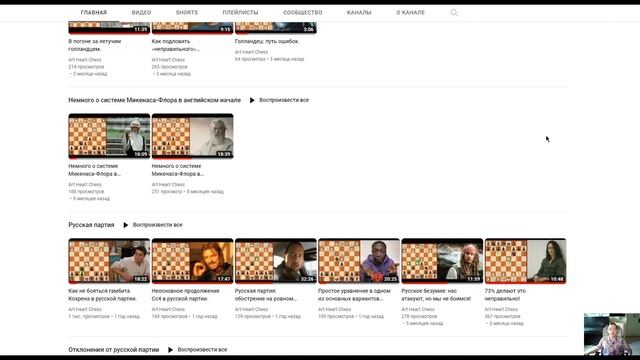Screen dimensions: 640x360
Task: Switch to the ВИДЕО tab
Action: (x=141, y=13)
